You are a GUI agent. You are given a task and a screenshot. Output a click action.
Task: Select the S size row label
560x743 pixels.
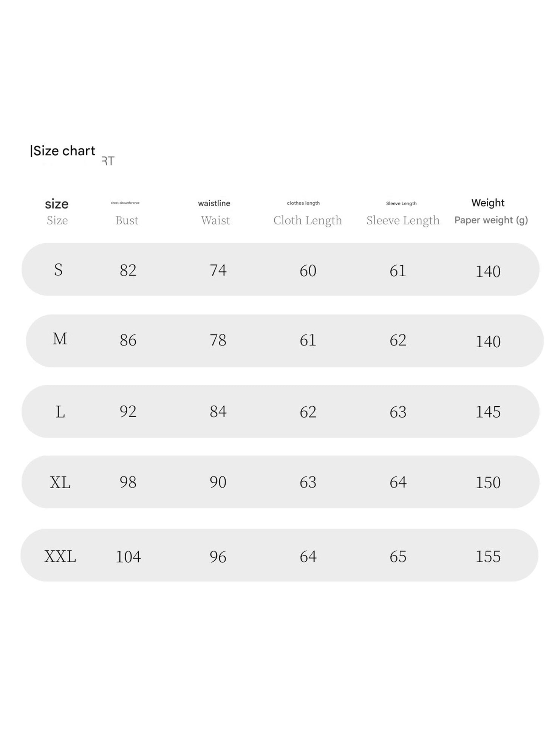(58, 270)
